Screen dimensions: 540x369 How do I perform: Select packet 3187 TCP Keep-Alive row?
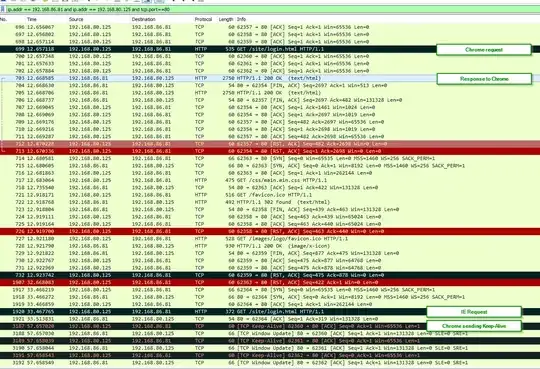pyautogui.click(x=270, y=326)
